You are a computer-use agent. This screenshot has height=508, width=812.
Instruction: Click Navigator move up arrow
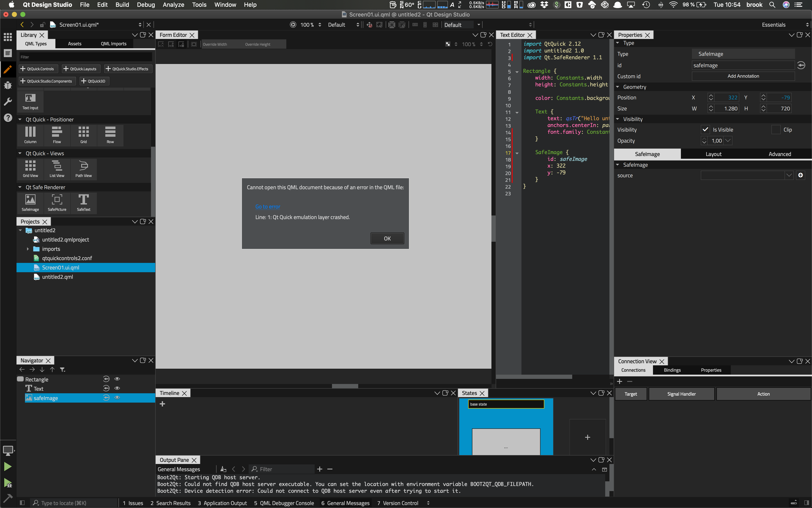(52, 370)
